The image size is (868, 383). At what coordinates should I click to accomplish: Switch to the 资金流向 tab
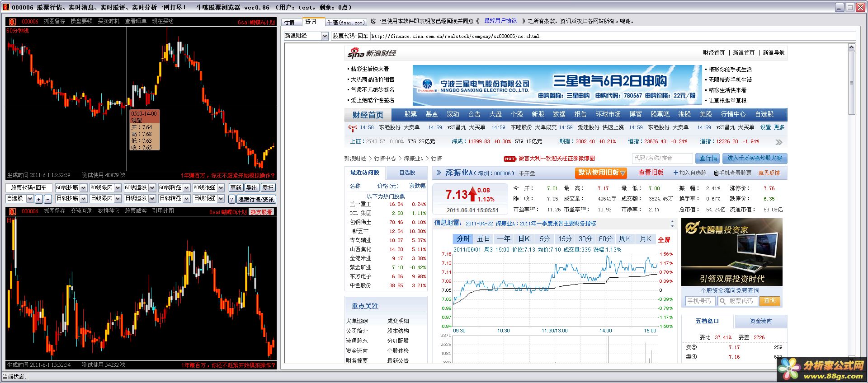click(761, 321)
